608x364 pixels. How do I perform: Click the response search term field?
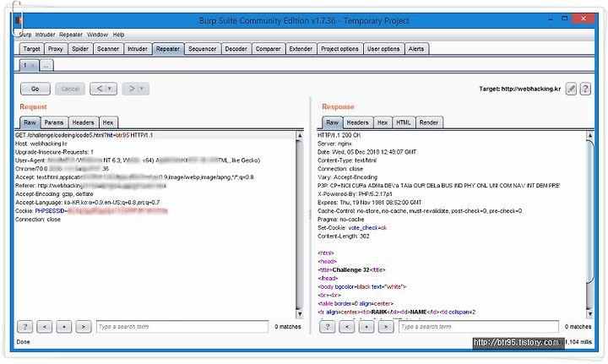(x=479, y=327)
